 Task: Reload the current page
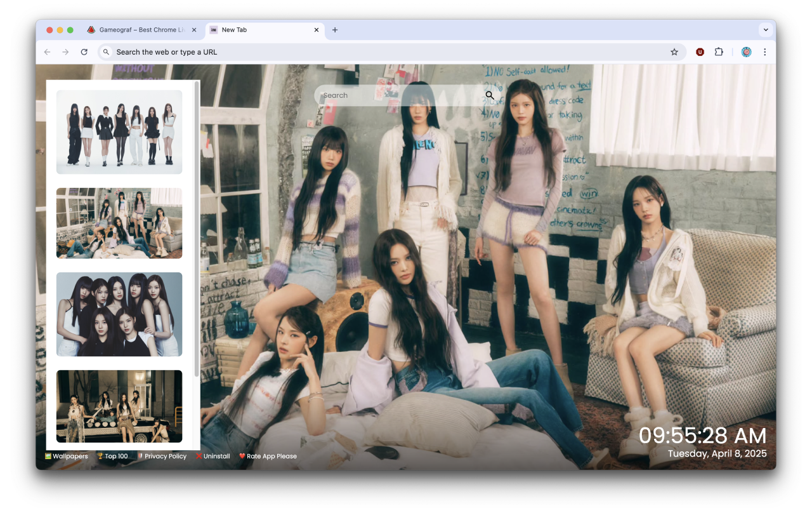point(84,52)
